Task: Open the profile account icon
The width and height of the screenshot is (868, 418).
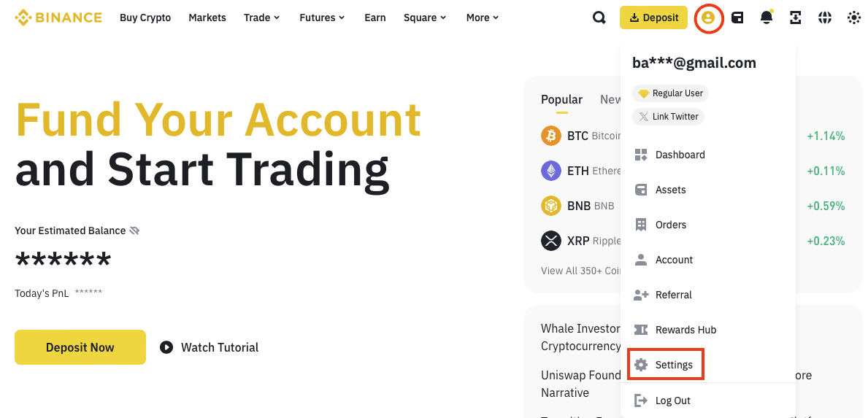Action: [x=708, y=18]
